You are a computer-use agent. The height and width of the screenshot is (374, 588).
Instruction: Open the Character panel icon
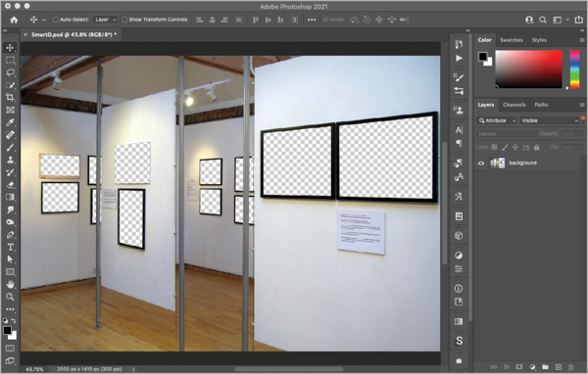[459, 130]
